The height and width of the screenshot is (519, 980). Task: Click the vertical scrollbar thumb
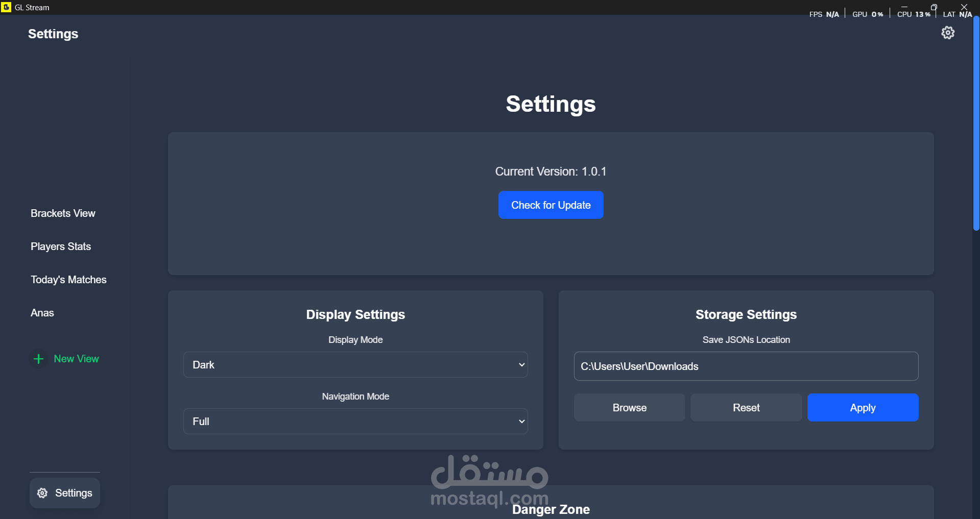[x=976, y=123]
